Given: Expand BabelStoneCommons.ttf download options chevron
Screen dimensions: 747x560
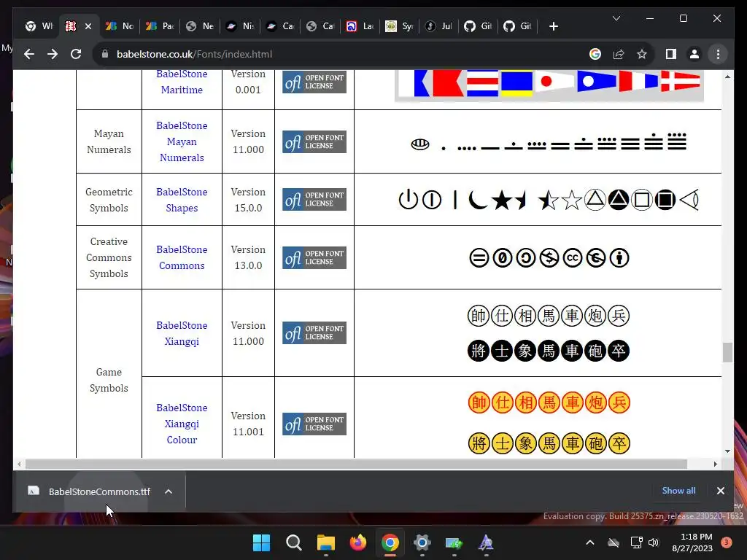Looking at the screenshot, I should point(169,491).
